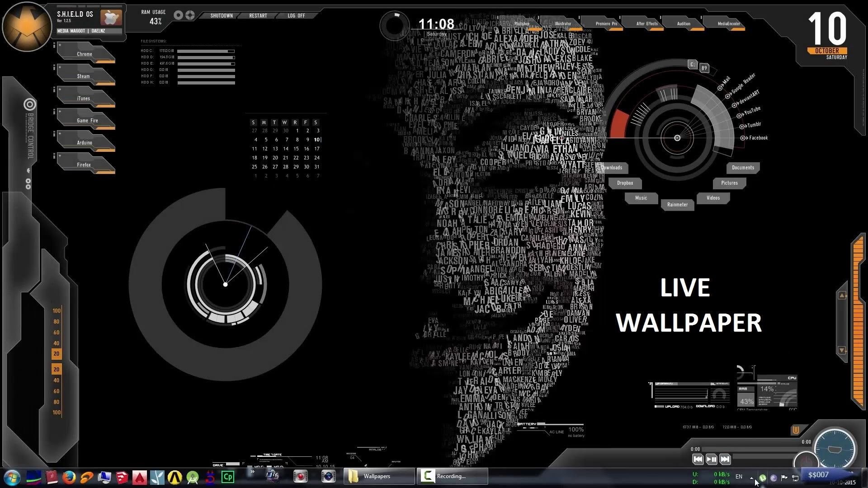Toggle the SHUTDOWN system button
Image resolution: width=868 pixels, height=488 pixels.
(221, 15)
